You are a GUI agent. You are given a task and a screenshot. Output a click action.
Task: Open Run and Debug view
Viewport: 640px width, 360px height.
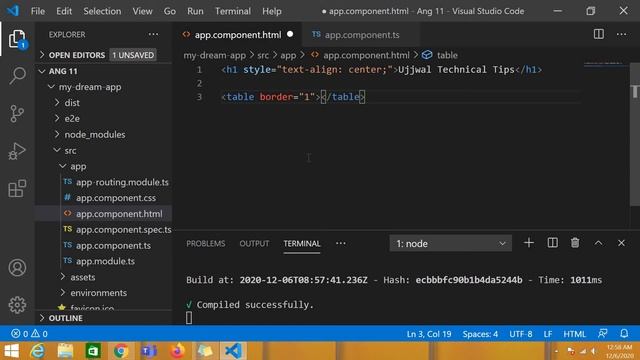(x=17, y=151)
